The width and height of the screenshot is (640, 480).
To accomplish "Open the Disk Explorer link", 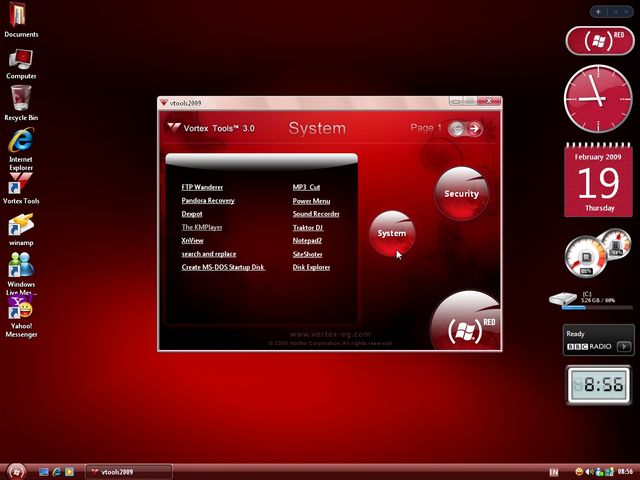I will click(311, 267).
